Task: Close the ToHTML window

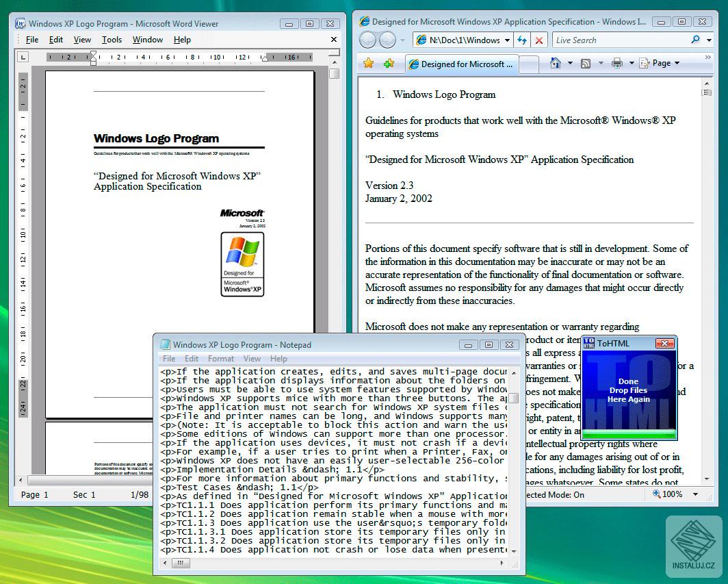Action: pos(665,343)
